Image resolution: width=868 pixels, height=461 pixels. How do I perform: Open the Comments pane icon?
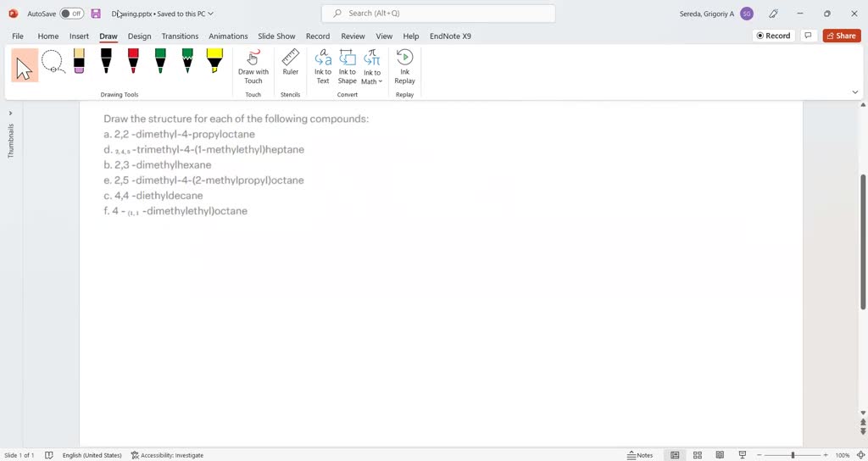[x=808, y=36]
